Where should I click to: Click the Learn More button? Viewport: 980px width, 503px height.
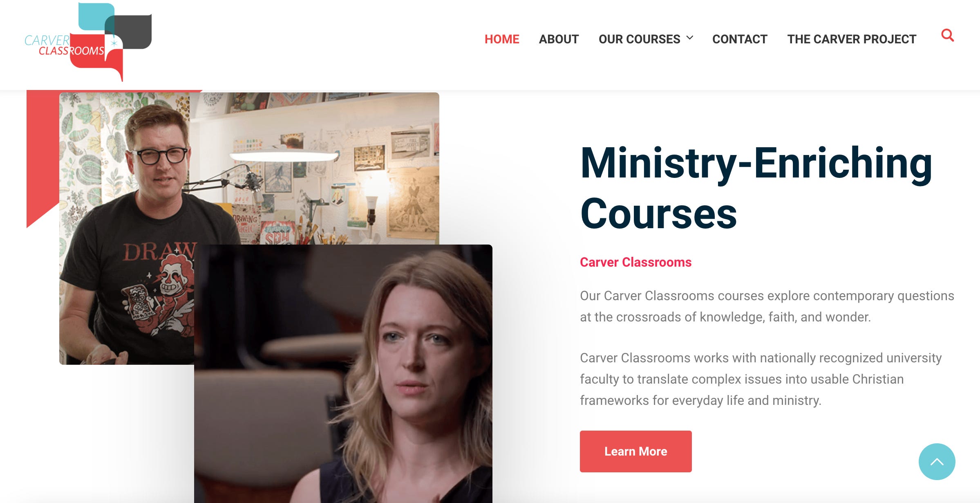[x=635, y=451]
